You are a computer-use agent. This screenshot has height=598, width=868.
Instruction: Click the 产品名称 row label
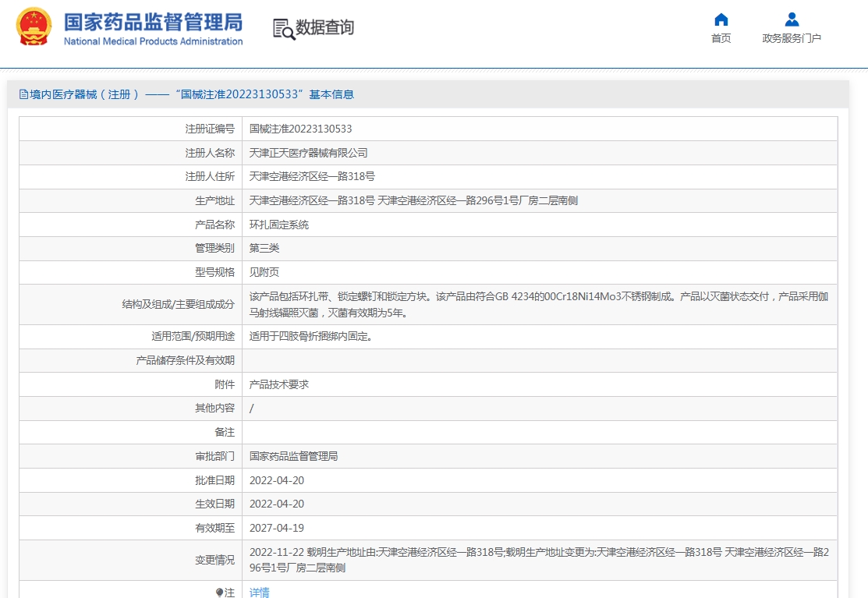click(x=214, y=225)
